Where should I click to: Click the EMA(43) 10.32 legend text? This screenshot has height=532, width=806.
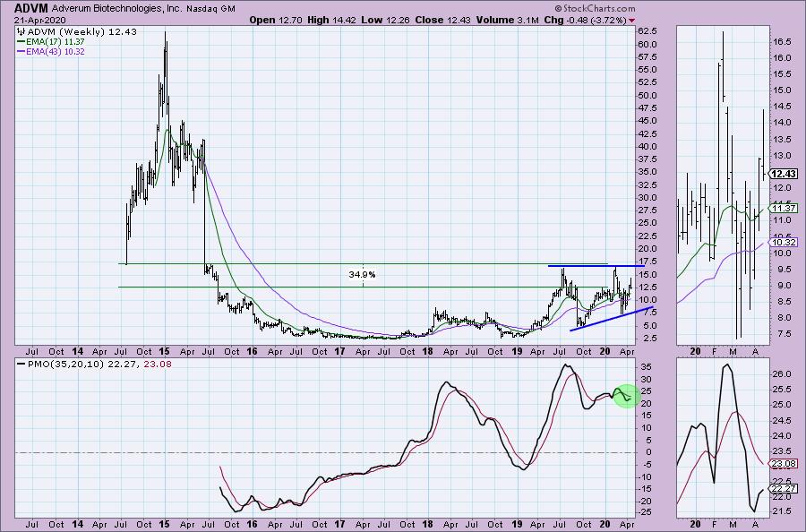coord(56,51)
